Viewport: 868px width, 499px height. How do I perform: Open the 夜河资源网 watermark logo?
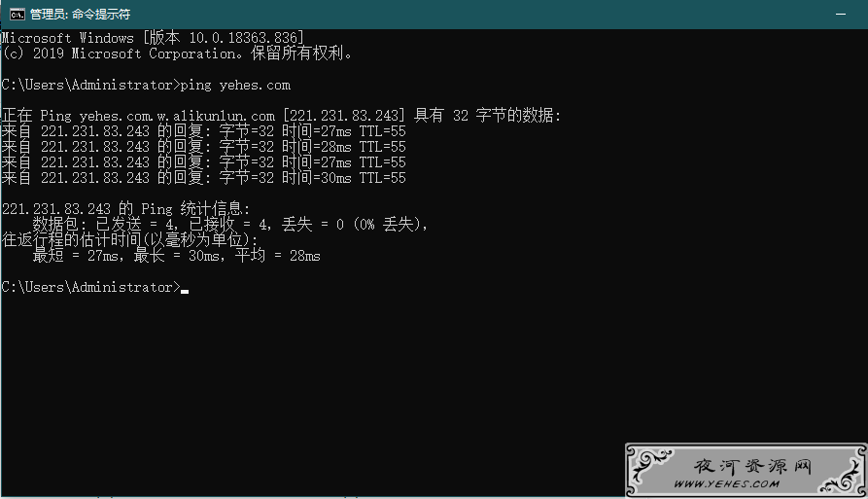(x=752, y=466)
